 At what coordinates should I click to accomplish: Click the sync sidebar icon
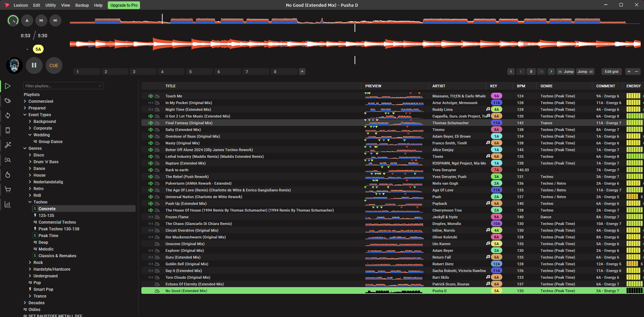pos(8,116)
